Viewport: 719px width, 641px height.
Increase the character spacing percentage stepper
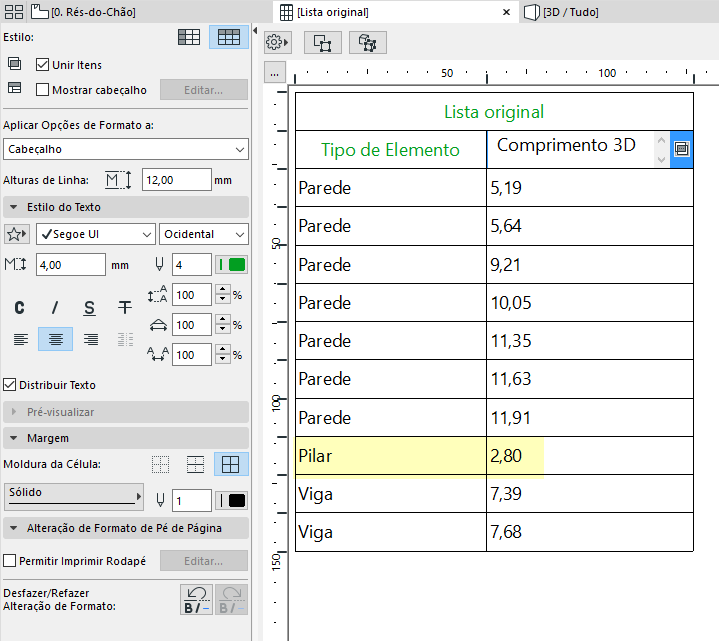click(x=223, y=350)
